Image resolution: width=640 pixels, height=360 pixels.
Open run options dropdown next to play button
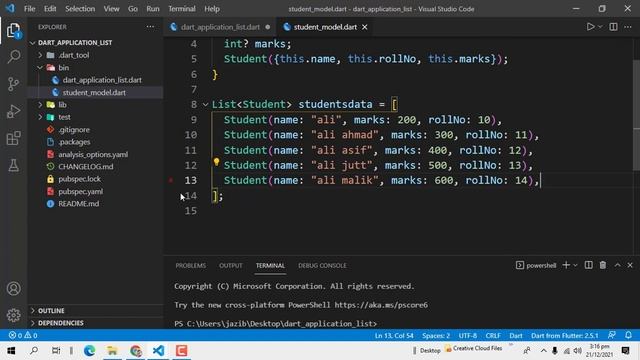pyautogui.click(x=600, y=27)
